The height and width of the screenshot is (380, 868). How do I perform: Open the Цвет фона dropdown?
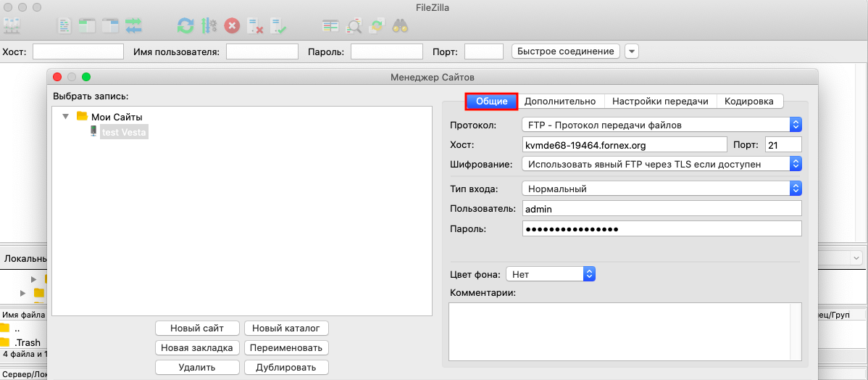coord(550,273)
